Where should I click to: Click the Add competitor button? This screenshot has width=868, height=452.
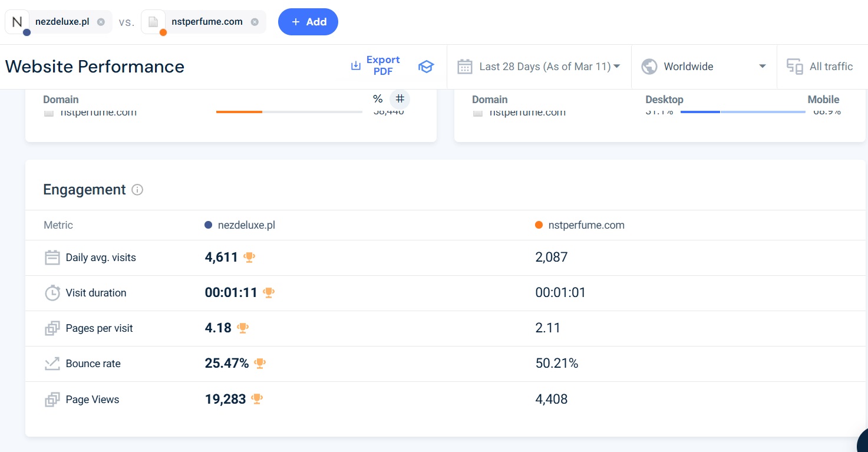(308, 22)
